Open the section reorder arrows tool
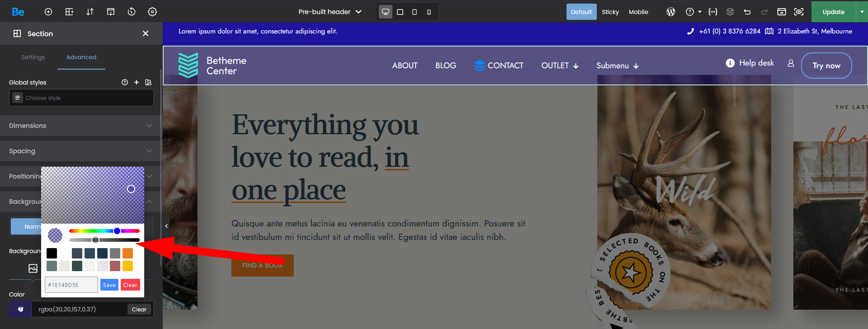The image size is (868, 329). (90, 12)
